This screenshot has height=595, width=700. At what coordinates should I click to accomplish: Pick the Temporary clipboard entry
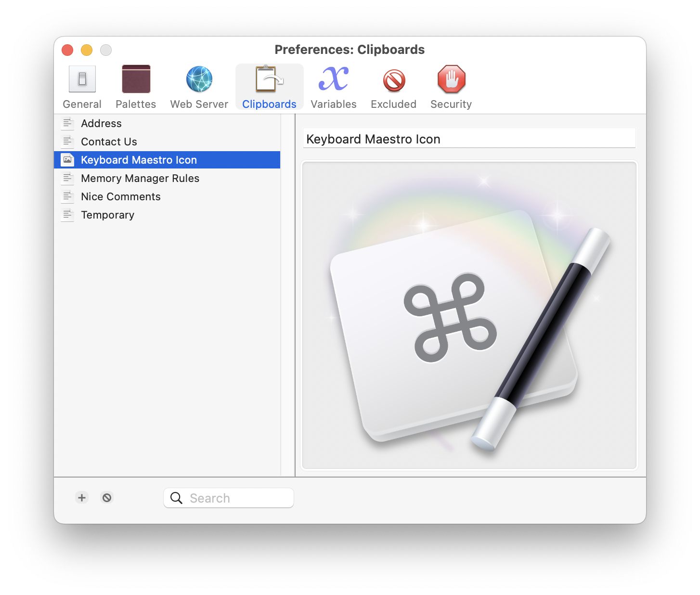[107, 215]
